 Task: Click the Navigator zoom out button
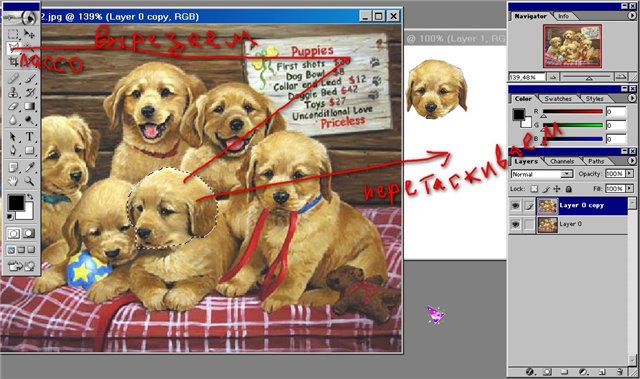(x=553, y=77)
